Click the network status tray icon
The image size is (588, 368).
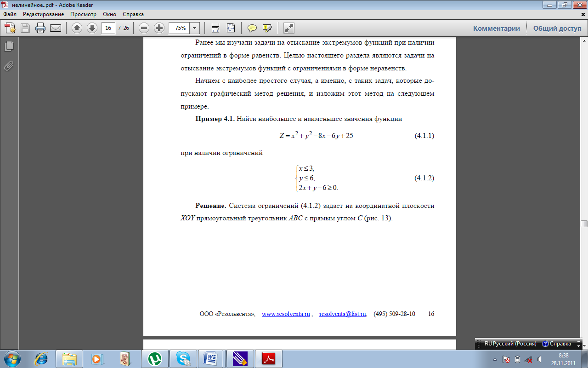coord(529,359)
